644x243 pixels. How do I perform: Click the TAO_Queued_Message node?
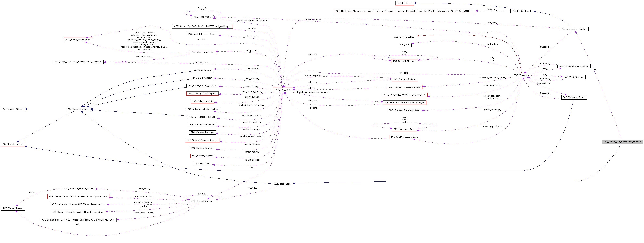click(x=404, y=61)
